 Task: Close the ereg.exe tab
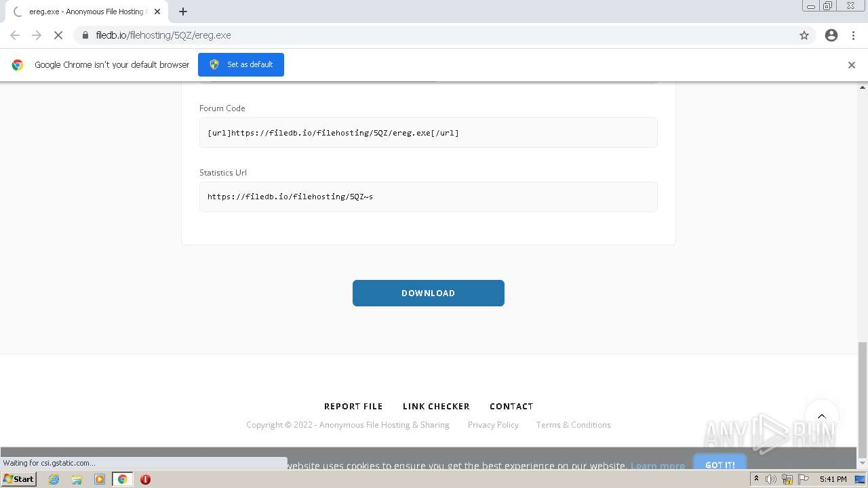click(157, 12)
